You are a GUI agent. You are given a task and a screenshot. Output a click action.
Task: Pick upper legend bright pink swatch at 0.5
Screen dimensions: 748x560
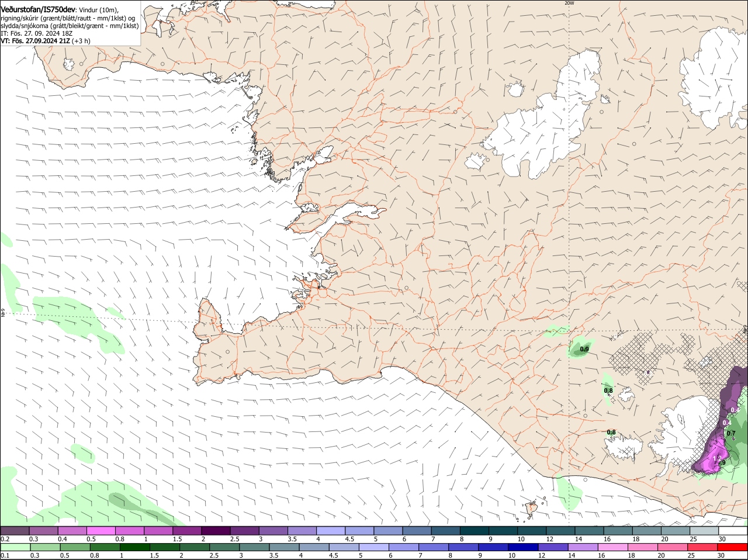[101, 530]
